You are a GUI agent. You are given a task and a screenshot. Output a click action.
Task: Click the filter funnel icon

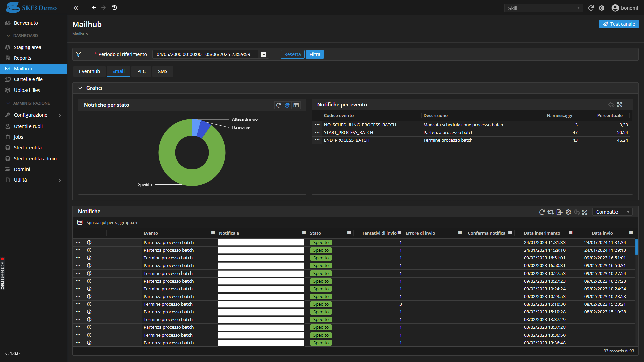(x=78, y=54)
